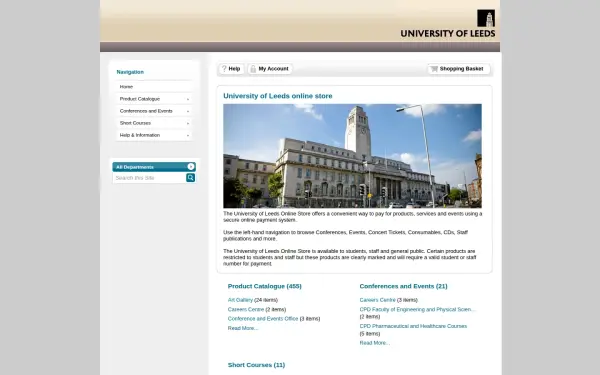Click the Conferences and Events (21) heading
The width and height of the screenshot is (600, 375).
click(x=403, y=286)
